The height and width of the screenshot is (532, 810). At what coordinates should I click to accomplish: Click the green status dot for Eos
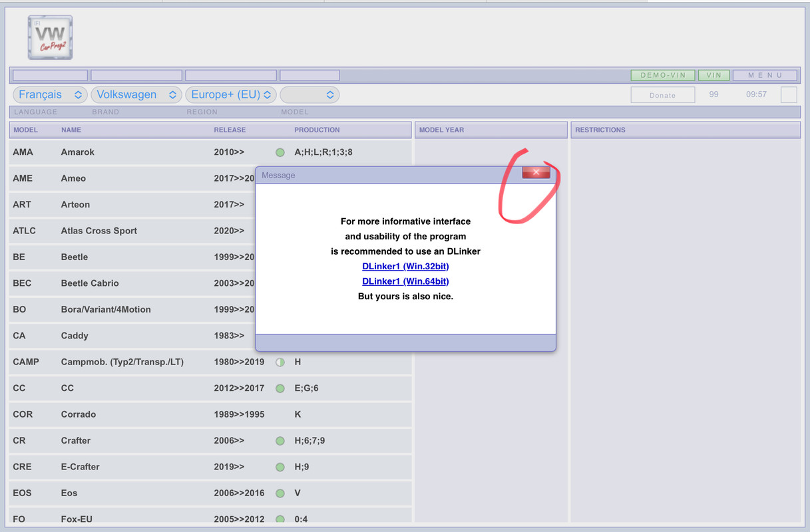[280, 493]
